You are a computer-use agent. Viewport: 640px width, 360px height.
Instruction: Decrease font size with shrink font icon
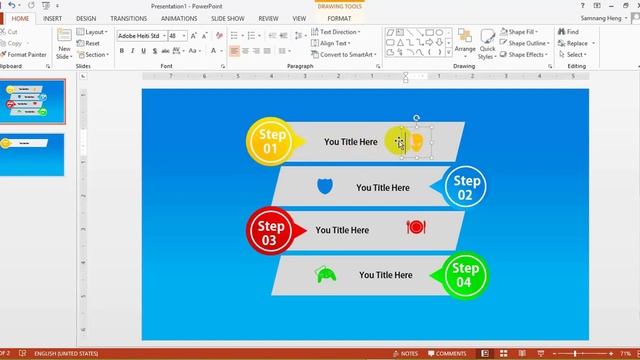click(x=204, y=36)
